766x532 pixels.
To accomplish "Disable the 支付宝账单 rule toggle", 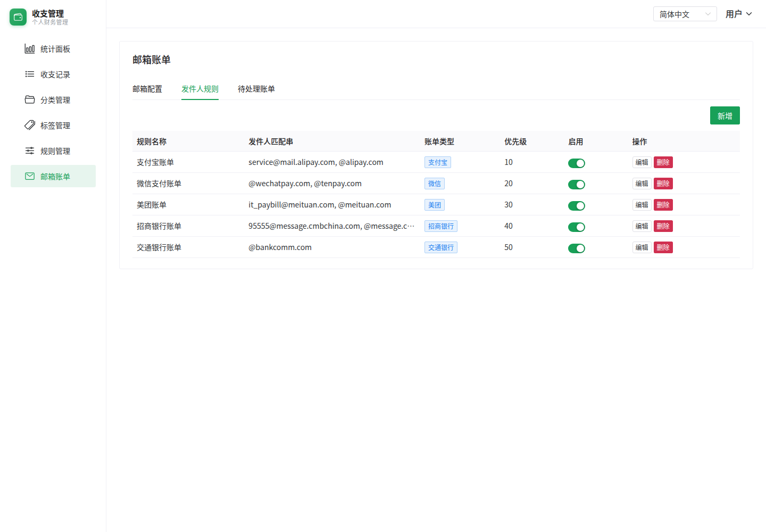I will click(577, 163).
